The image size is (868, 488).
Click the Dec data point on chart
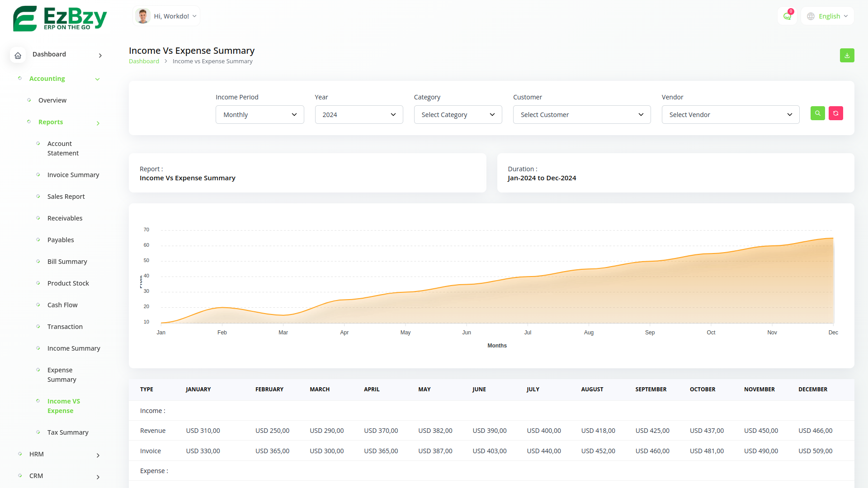(x=833, y=238)
